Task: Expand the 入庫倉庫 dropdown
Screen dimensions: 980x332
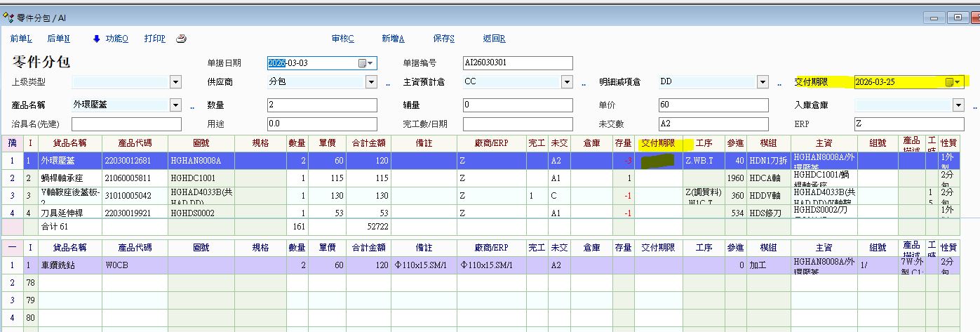Action: tap(958, 105)
